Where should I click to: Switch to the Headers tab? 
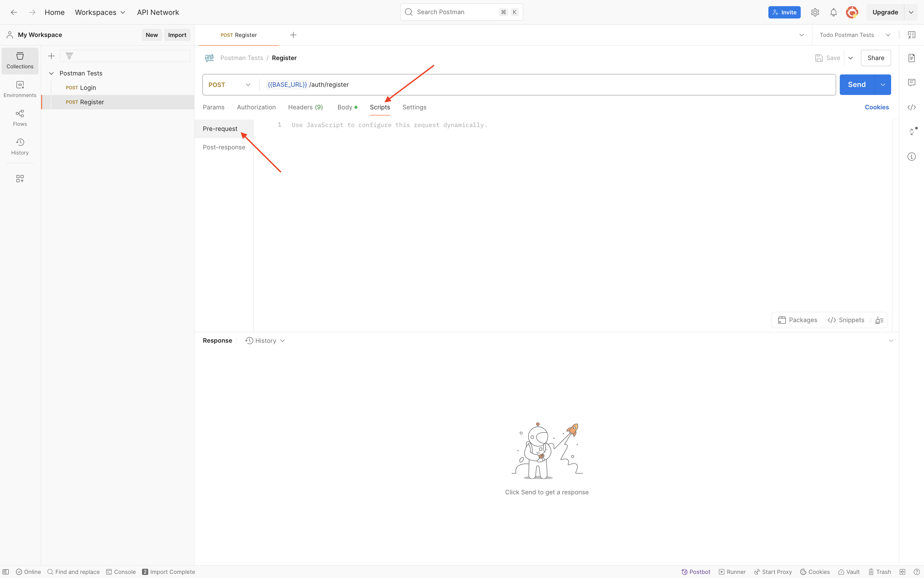[305, 107]
